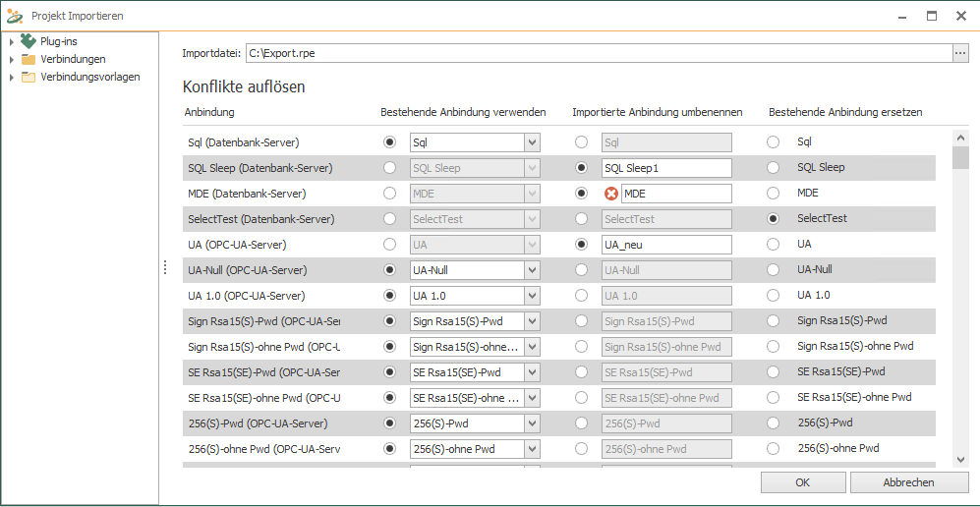Click the application icon in title bar
The image size is (980, 507).
(14, 16)
